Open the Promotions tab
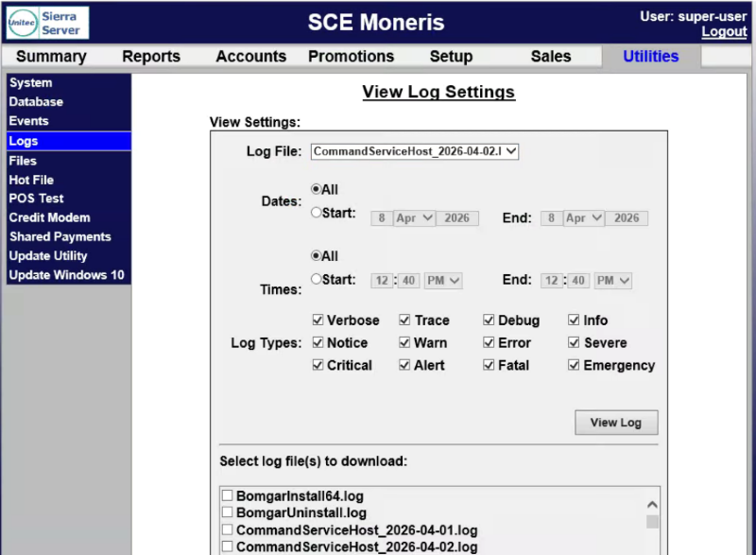This screenshot has height=555, width=756. 351,57
